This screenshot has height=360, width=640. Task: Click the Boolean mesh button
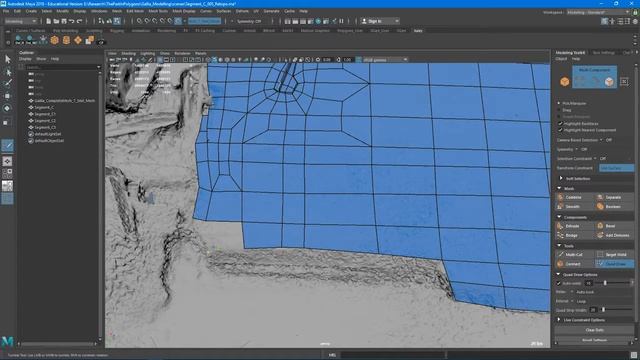coord(614,207)
